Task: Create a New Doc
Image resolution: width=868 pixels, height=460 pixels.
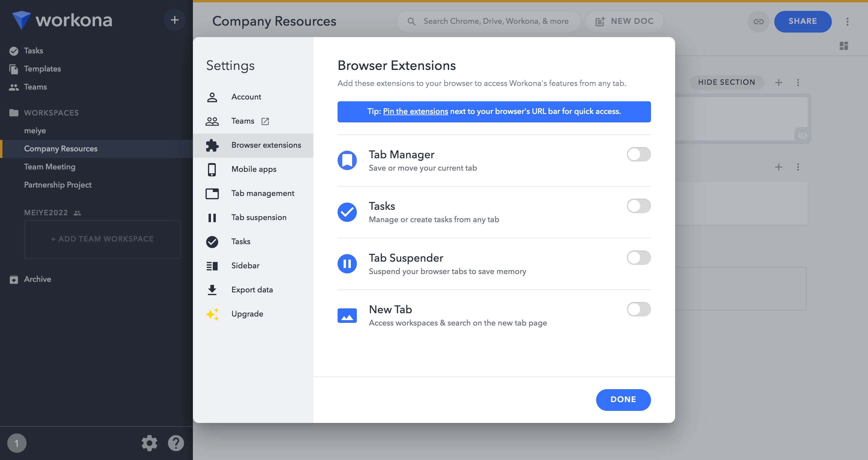Action: tap(624, 22)
